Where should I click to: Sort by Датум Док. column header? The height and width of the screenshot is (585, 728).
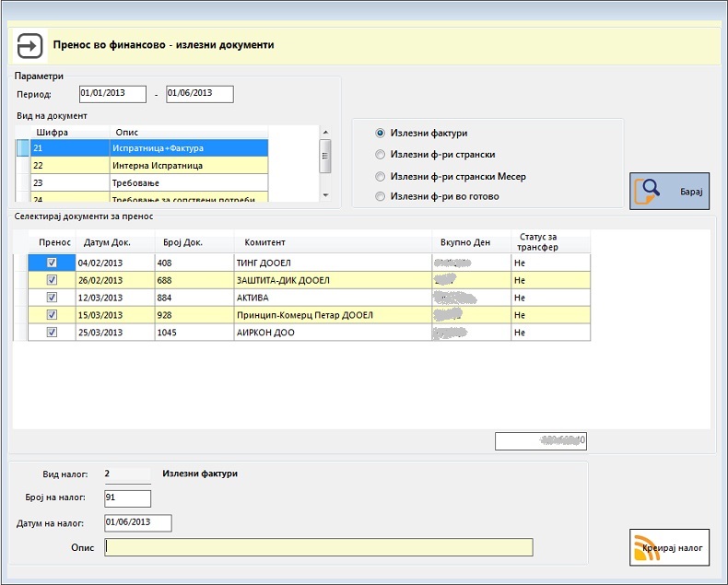point(115,242)
